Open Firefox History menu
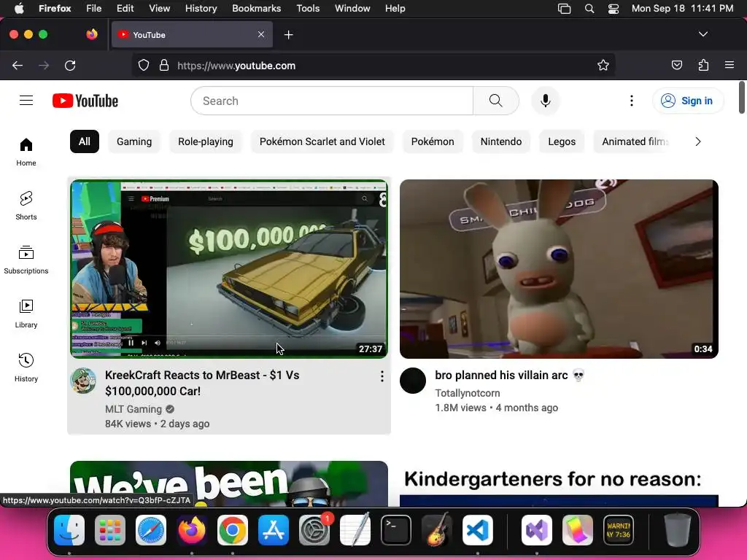Screen dimensions: 747x560 pos(201,8)
